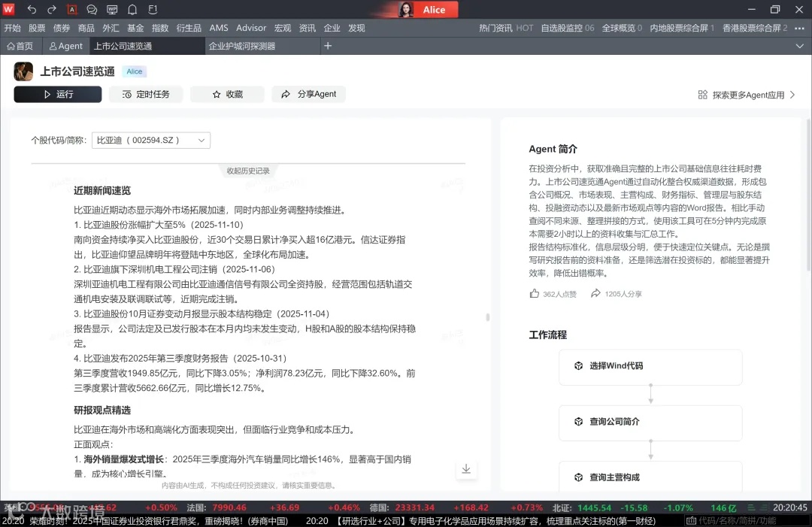Open the notifications bell icon
Viewport: 812px width, 527px height.
(x=132, y=10)
